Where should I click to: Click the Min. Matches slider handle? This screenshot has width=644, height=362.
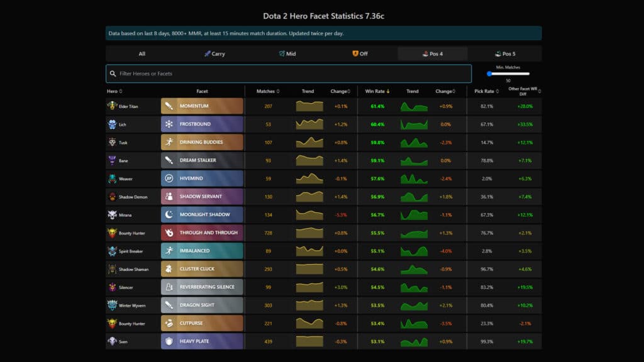coord(490,74)
